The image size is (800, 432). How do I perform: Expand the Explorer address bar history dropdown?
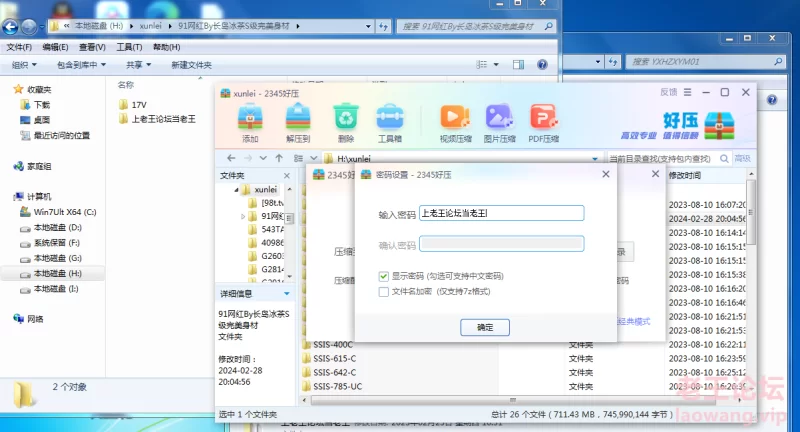point(368,26)
